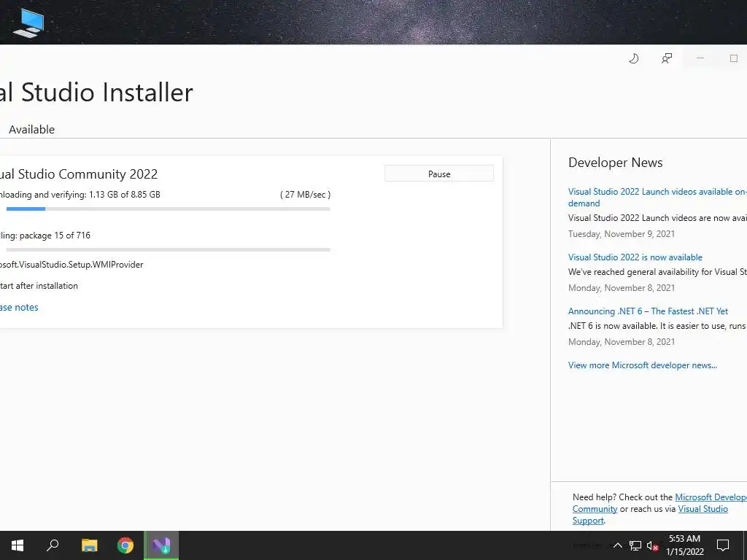
Task: Show hidden system tray icons
Action: [617, 545]
